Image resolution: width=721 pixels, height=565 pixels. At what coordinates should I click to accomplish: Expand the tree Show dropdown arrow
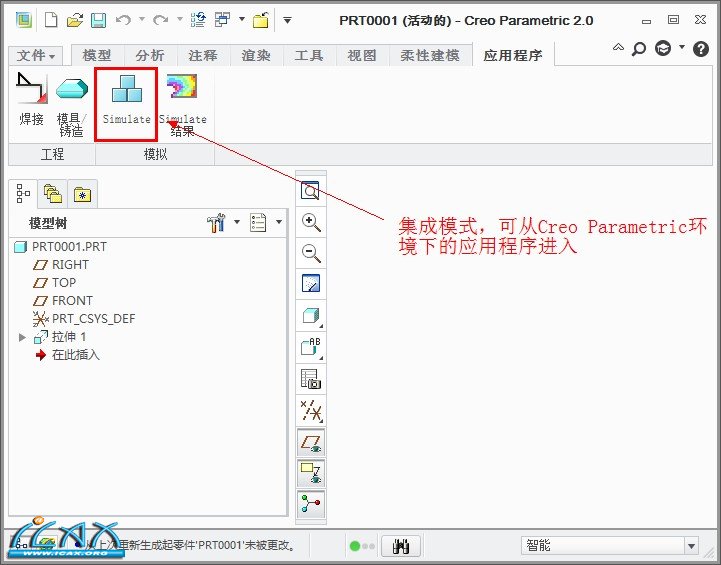(279, 222)
